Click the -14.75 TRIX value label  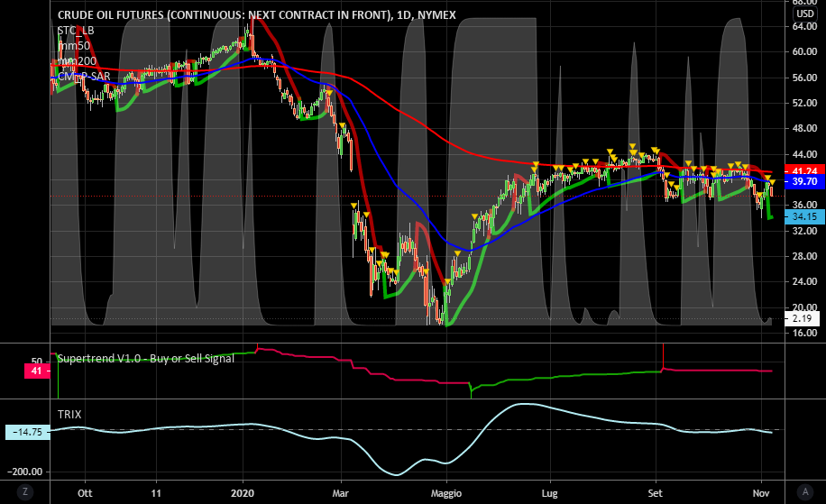coord(27,432)
